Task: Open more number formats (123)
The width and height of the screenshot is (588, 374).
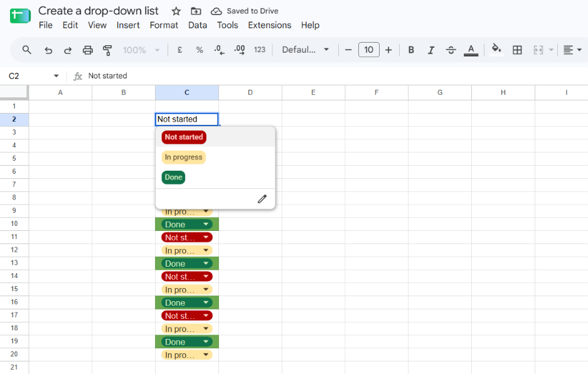Action: coord(260,50)
